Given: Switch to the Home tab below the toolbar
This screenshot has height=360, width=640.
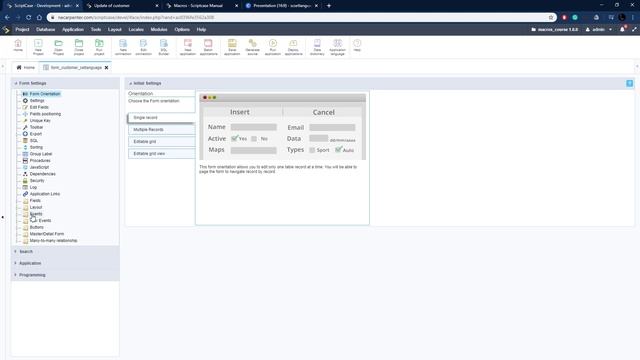Looking at the screenshot, I should (25, 67).
